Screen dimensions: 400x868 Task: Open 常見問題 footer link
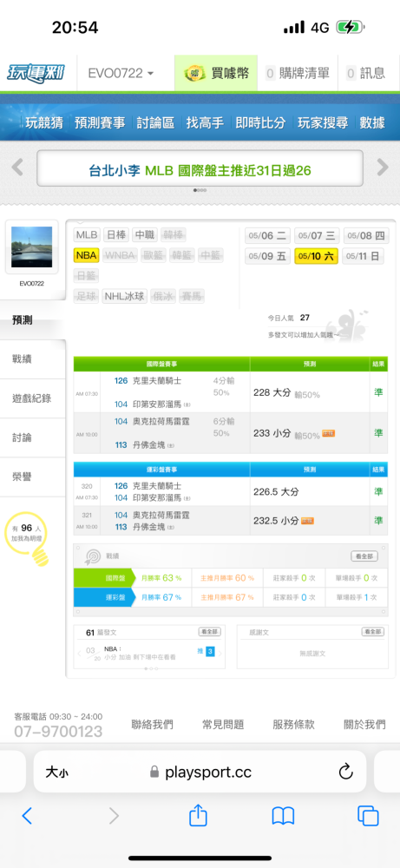tap(223, 724)
